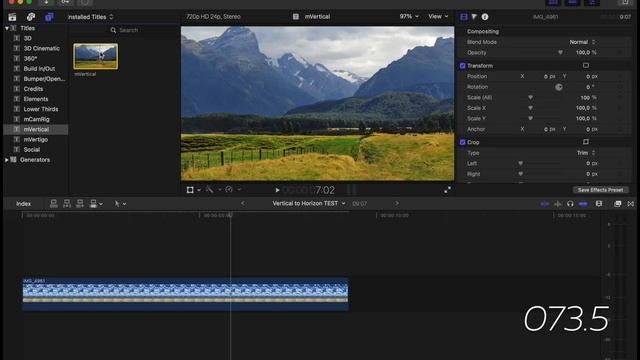Open the Installed Titles popup menu
The width and height of the screenshot is (640, 360).
pyautogui.click(x=91, y=17)
